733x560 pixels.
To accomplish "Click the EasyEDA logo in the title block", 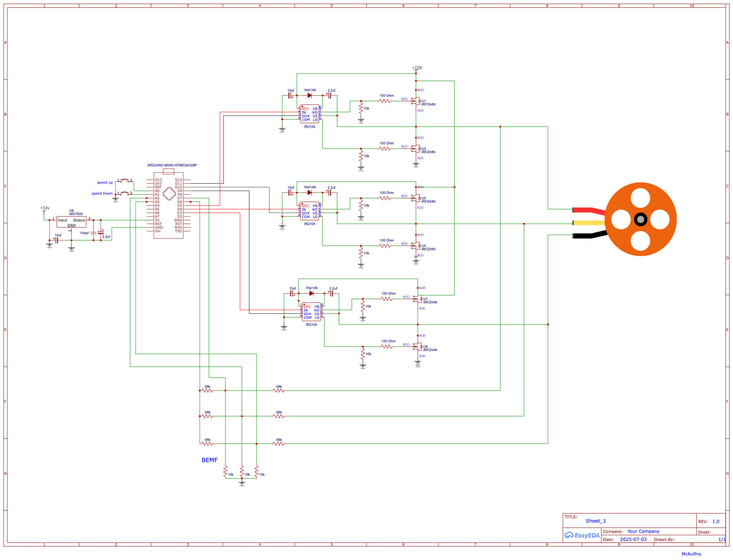I will point(581,535).
